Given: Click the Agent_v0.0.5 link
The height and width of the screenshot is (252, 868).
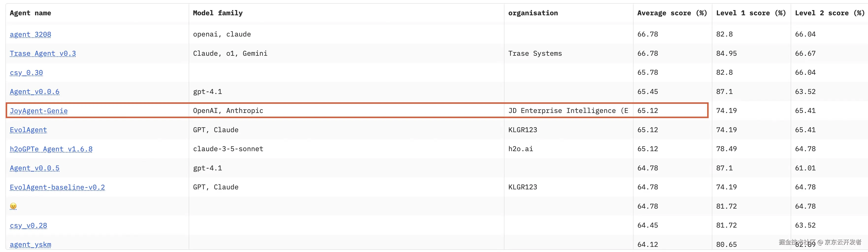Looking at the screenshot, I should coord(34,168).
